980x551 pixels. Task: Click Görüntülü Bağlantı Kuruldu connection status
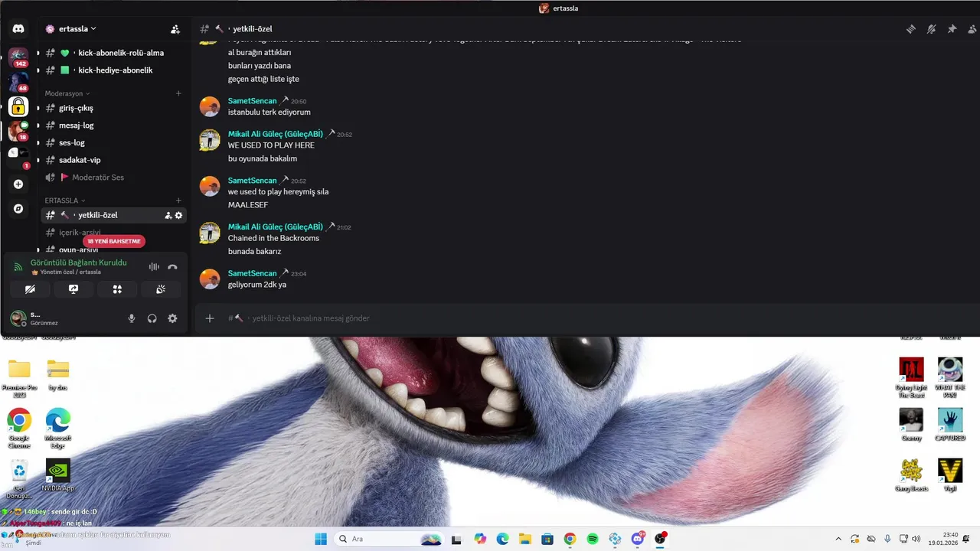(78, 262)
